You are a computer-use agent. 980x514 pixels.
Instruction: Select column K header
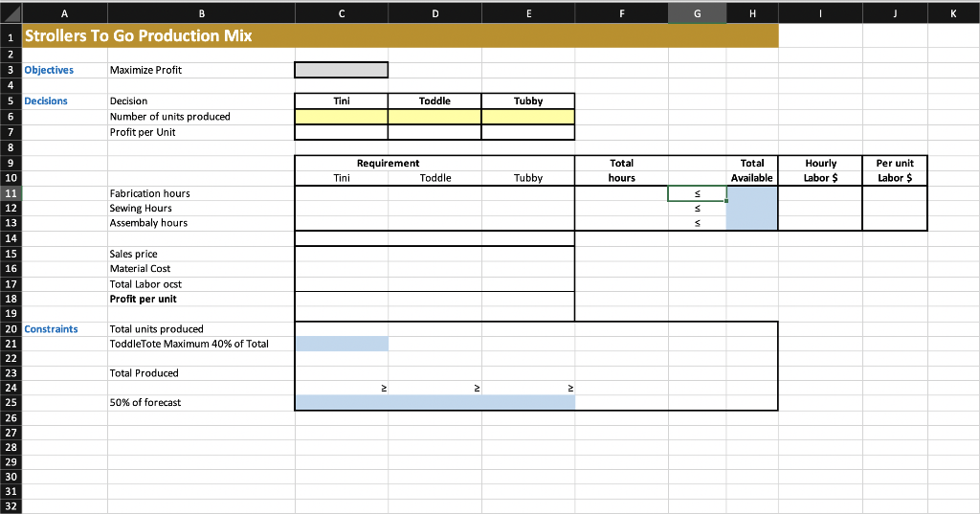click(x=953, y=13)
